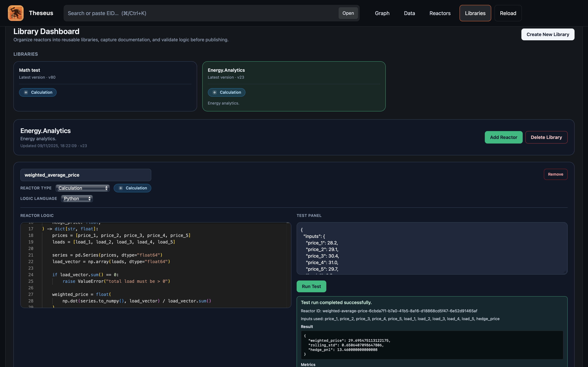588x367 pixels.
Task: Click the Theseus minotaur logo icon
Action: pyautogui.click(x=16, y=13)
